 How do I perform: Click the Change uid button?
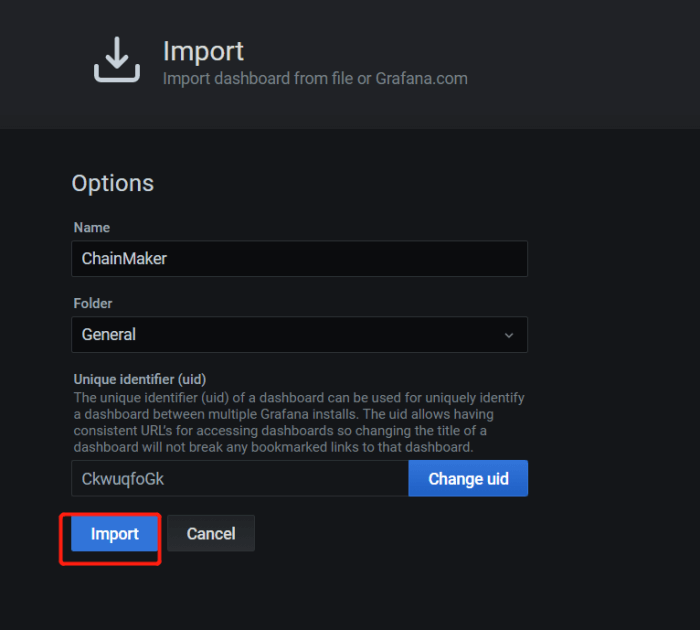pos(468,479)
